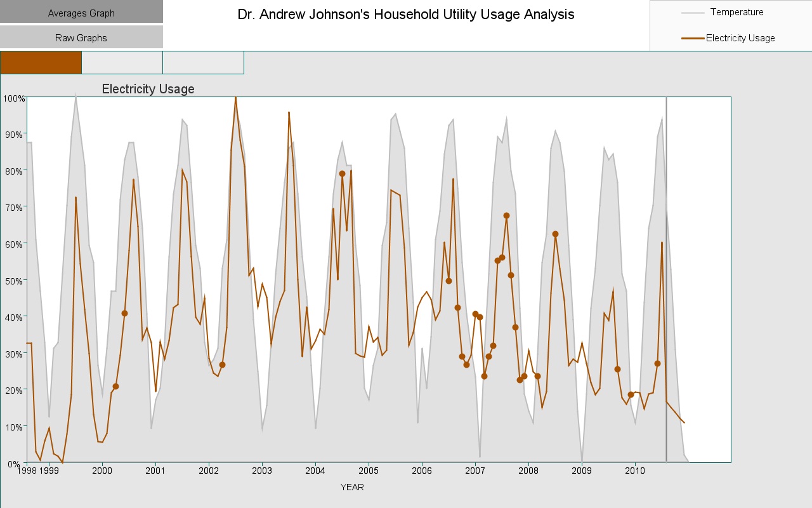This screenshot has height=508, width=812.
Task: Click the gray Temperature legend line
Action: pos(693,13)
